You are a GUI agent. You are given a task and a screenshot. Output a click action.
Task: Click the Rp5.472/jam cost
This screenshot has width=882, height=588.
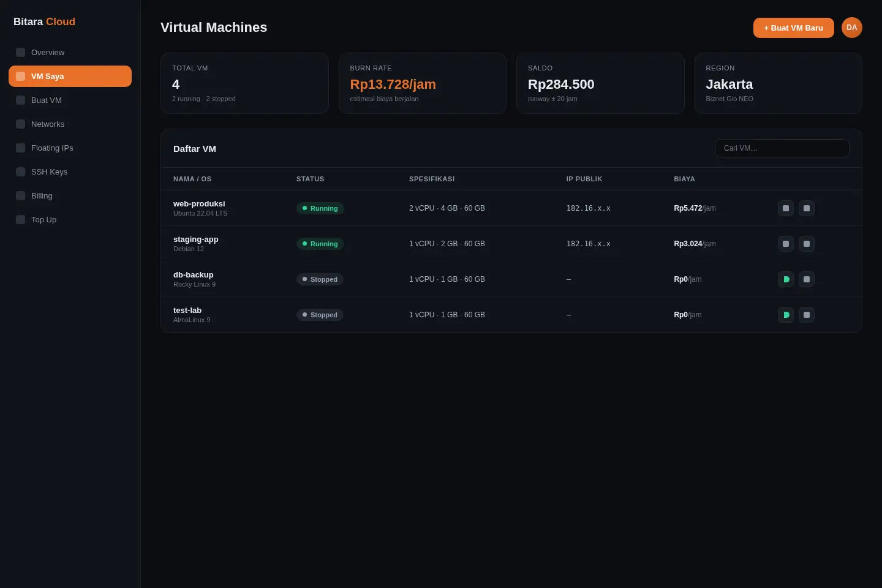pos(695,208)
